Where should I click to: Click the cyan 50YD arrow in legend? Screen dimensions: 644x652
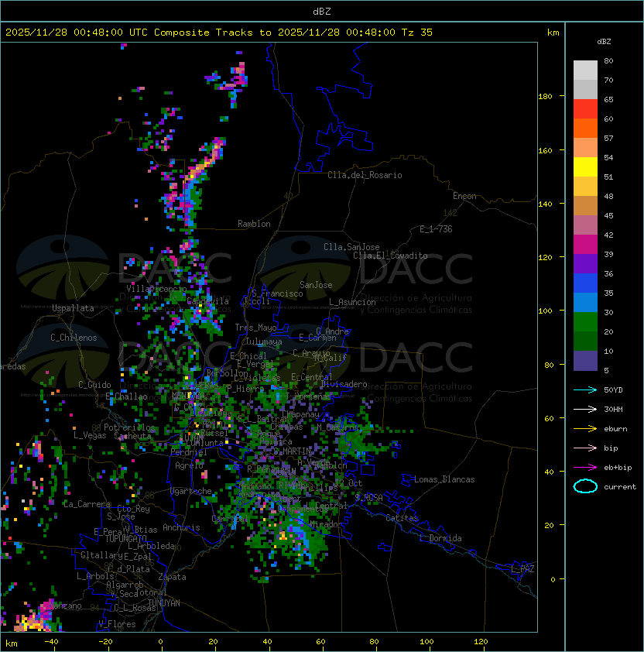585,390
